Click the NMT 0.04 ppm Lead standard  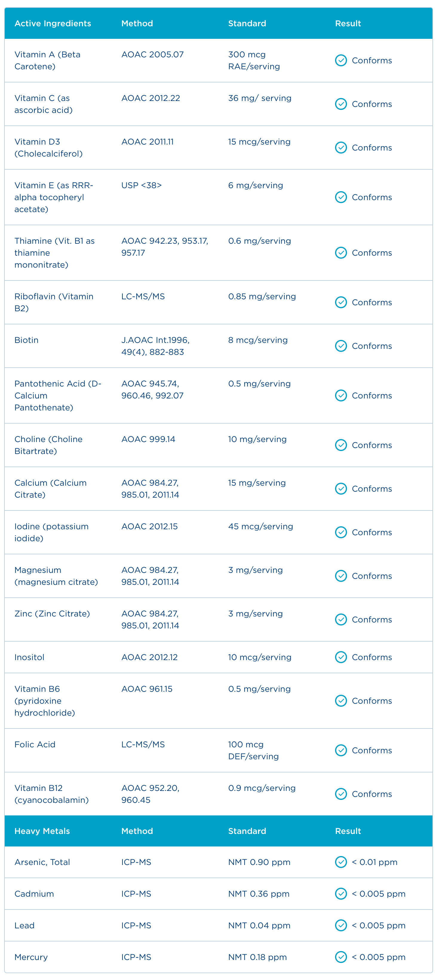(x=259, y=925)
